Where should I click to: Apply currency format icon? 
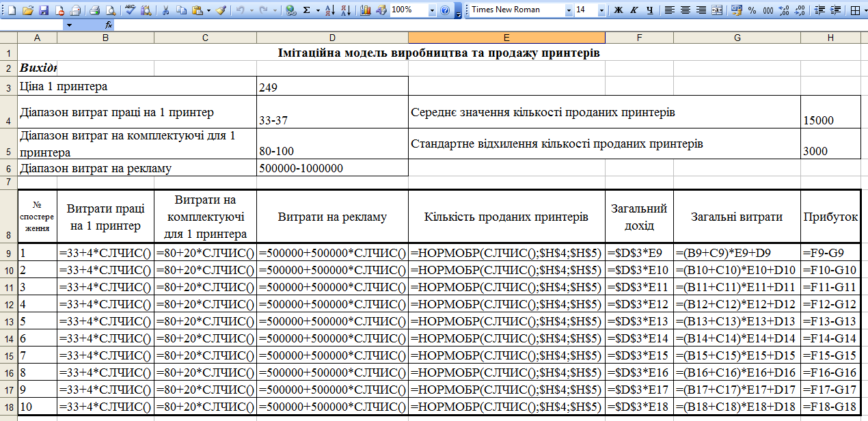click(x=736, y=10)
